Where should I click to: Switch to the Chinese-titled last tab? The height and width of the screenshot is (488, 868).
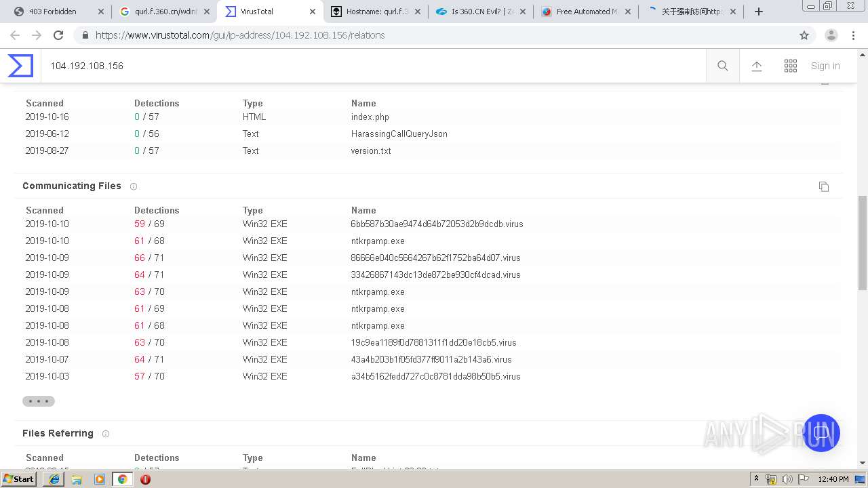click(x=692, y=12)
